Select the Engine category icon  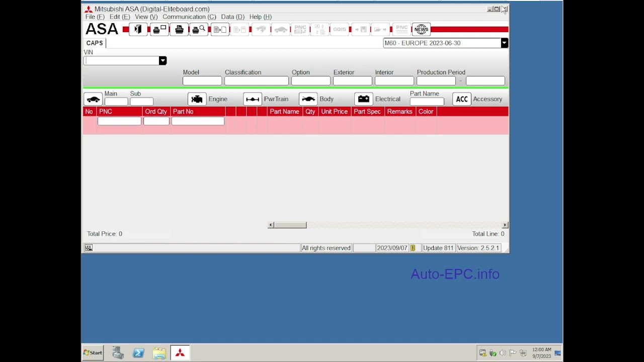click(197, 99)
